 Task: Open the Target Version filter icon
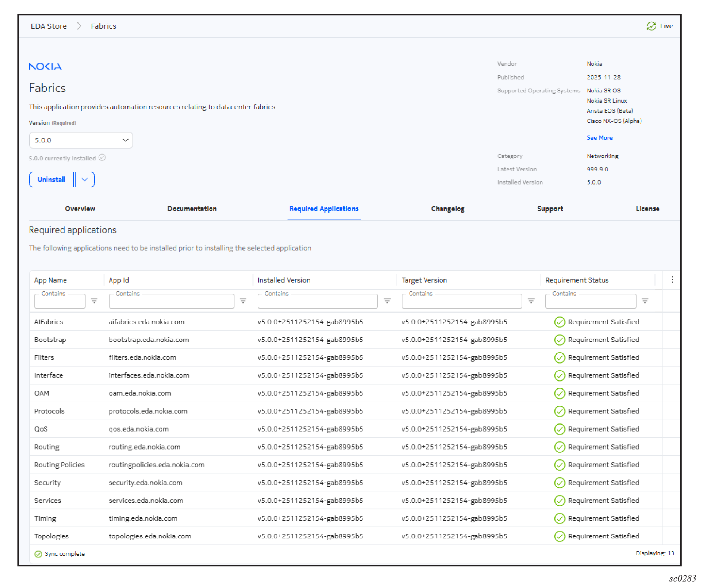click(x=531, y=301)
